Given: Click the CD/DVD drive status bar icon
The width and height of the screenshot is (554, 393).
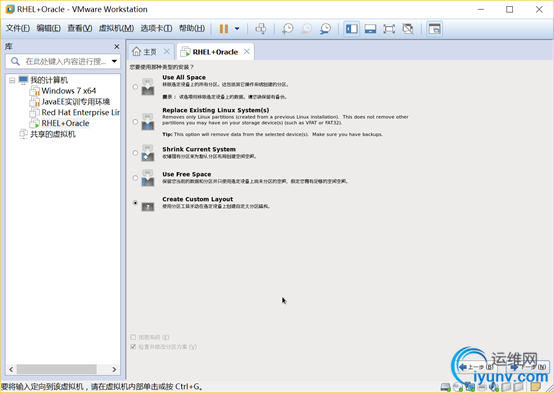Looking at the screenshot, I should pyautogui.click(x=458, y=387).
